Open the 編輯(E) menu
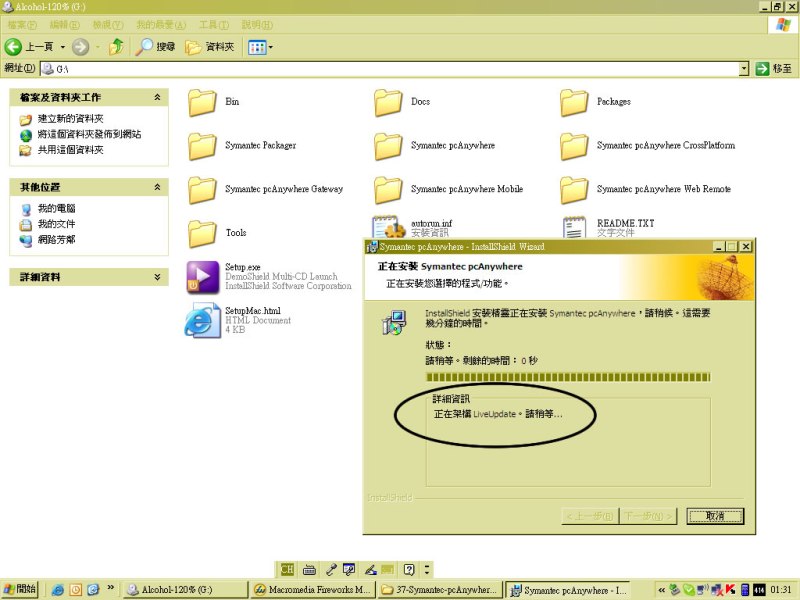The image size is (800, 600). point(64,24)
